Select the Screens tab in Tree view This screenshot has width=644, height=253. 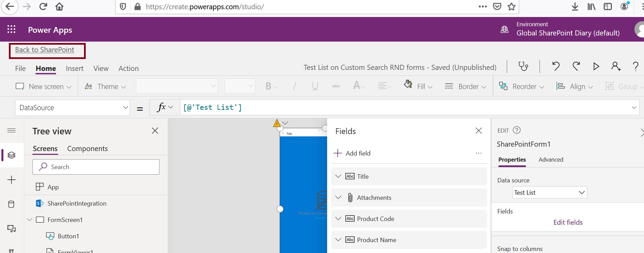coord(45,149)
